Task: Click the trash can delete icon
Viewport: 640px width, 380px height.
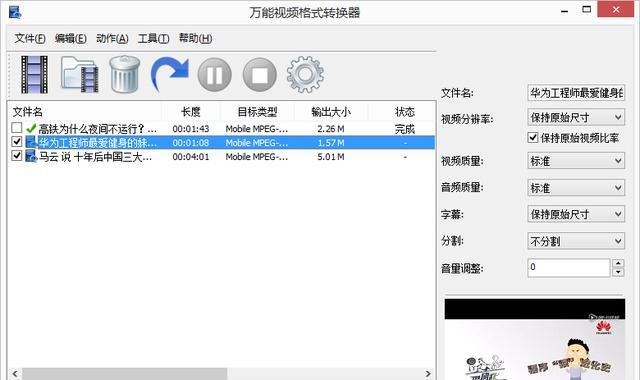Action: (125, 74)
